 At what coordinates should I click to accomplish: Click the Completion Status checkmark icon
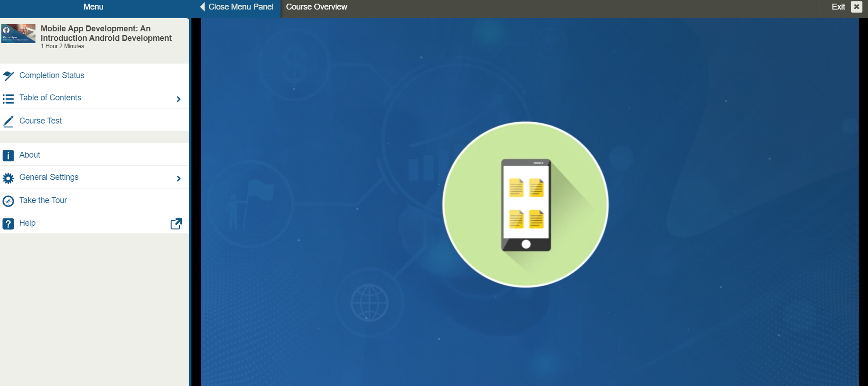pyautogui.click(x=8, y=76)
